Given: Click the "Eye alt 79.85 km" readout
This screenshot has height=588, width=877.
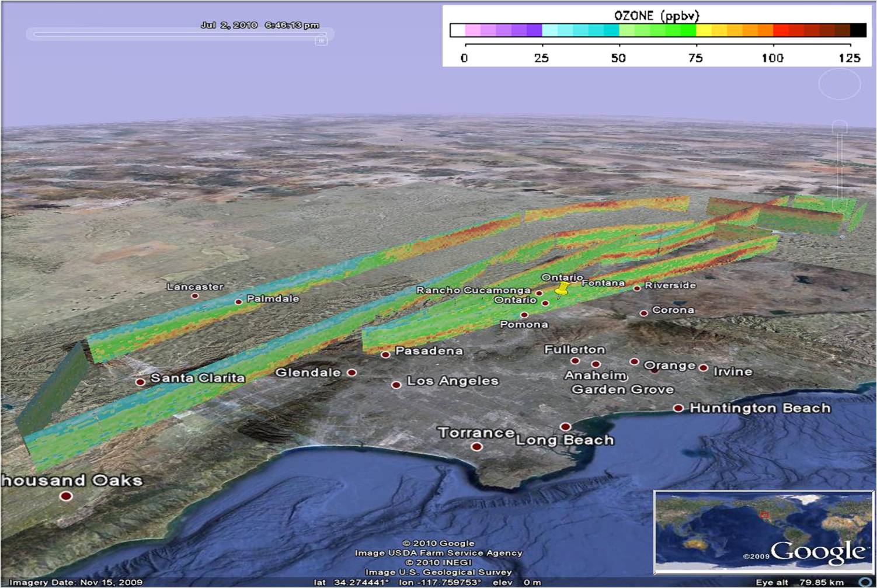Looking at the screenshot, I should coord(799,582).
